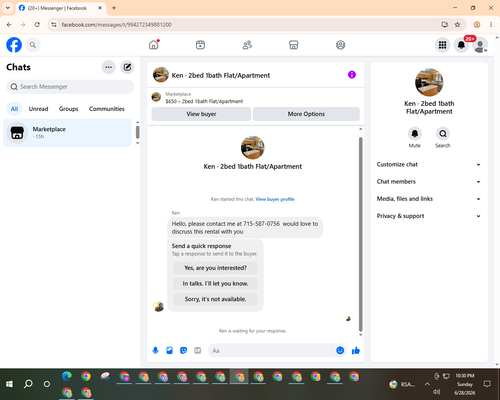Screen dimensions: 500x400
Task: Launch Microsoft Edge from taskbar
Action: tap(67, 376)
